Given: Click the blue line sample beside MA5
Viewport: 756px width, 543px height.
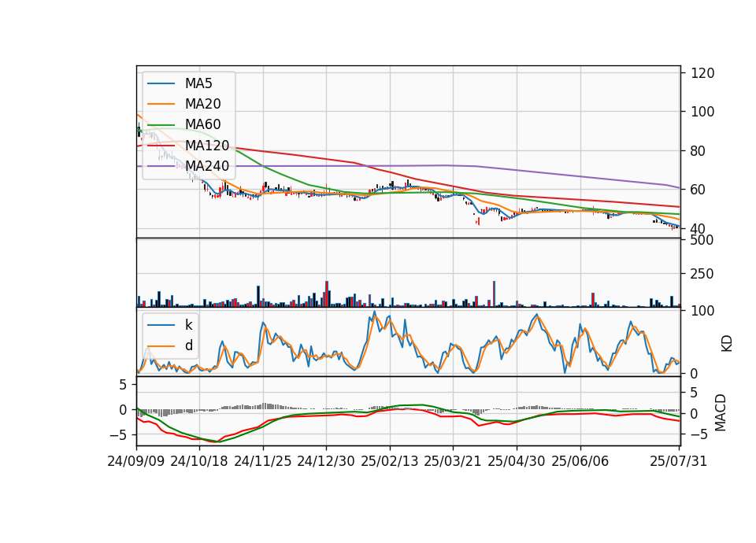Looking at the screenshot, I should (x=161, y=83).
